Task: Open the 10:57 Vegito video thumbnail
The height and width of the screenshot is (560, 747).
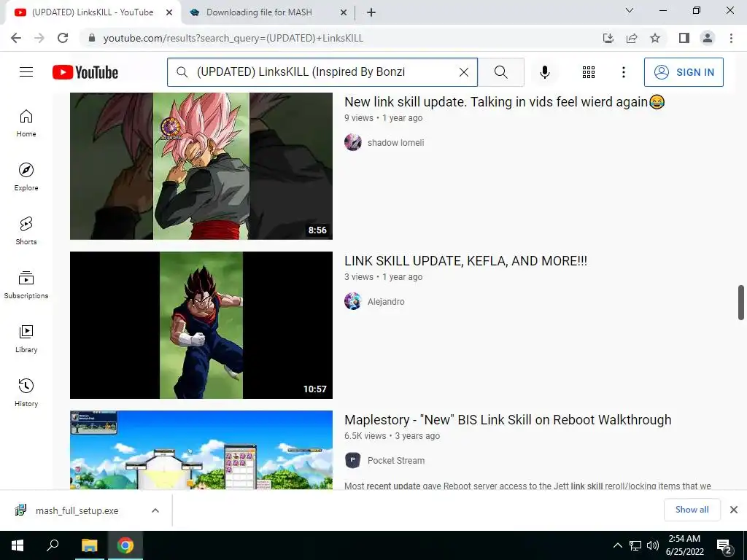Action: click(x=201, y=324)
